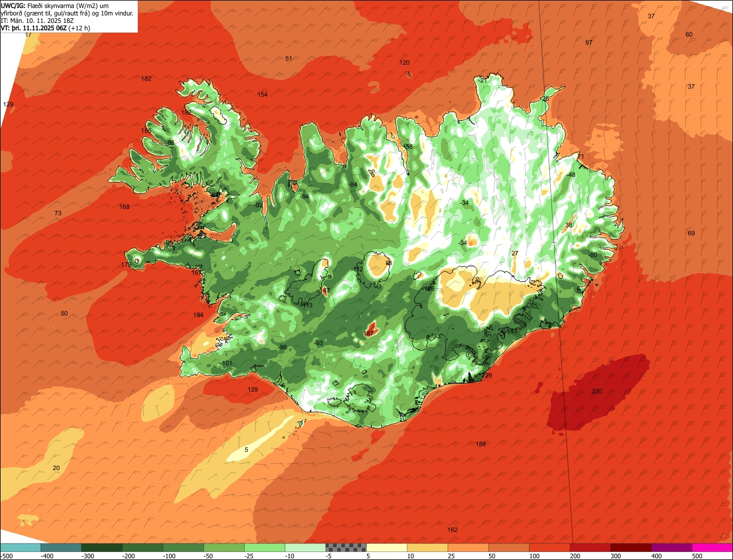This screenshot has width=733, height=560.
Task: Pick the pale green -10 to -5 swatch
Action: tap(305, 547)
